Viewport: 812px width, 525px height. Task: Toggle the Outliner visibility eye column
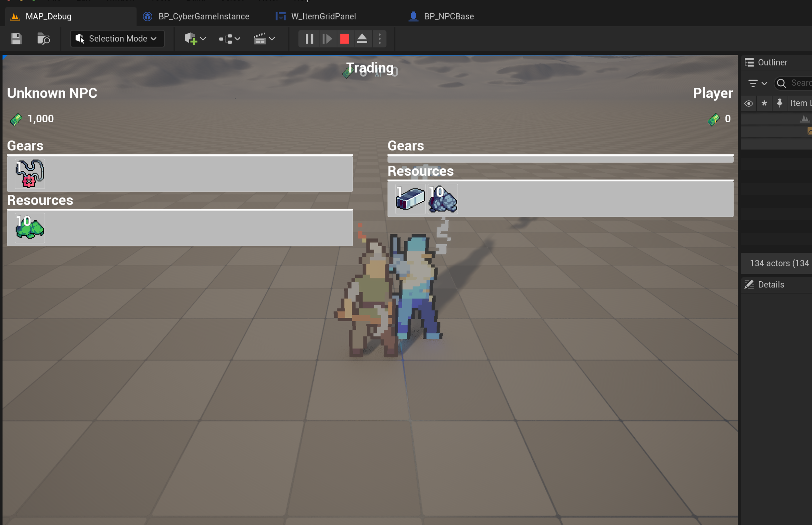[x=749, y=103]
